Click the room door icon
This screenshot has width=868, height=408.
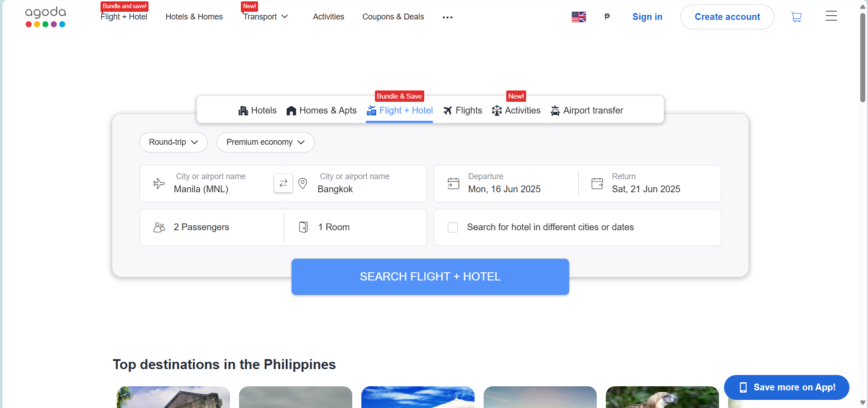(x=303, y=227)
